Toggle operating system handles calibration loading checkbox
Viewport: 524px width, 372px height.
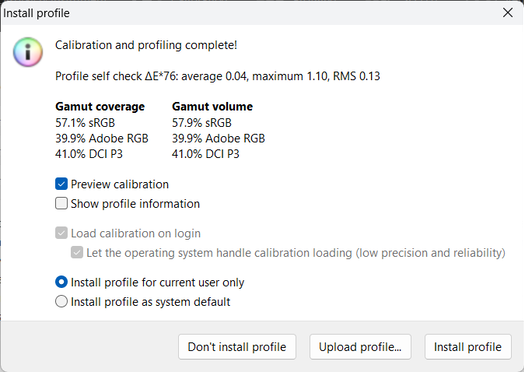tap(77, 252)
